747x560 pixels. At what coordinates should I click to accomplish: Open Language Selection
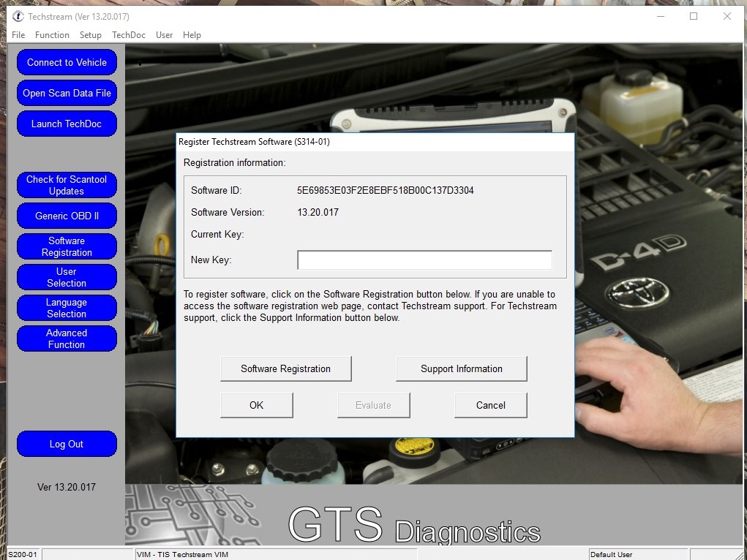click(x=67, y=308)
